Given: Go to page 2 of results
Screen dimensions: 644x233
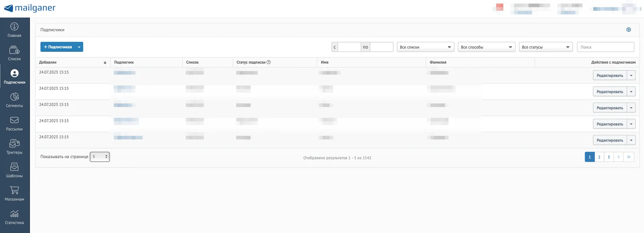Looking at the screenshot, I should 599,157.
